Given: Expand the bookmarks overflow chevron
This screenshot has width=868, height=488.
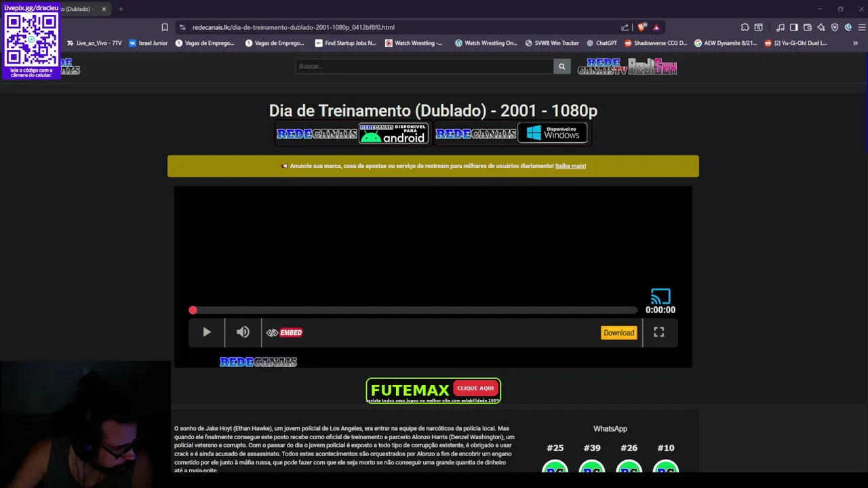Looking at the screenshot, I should (x=855, y=43).
